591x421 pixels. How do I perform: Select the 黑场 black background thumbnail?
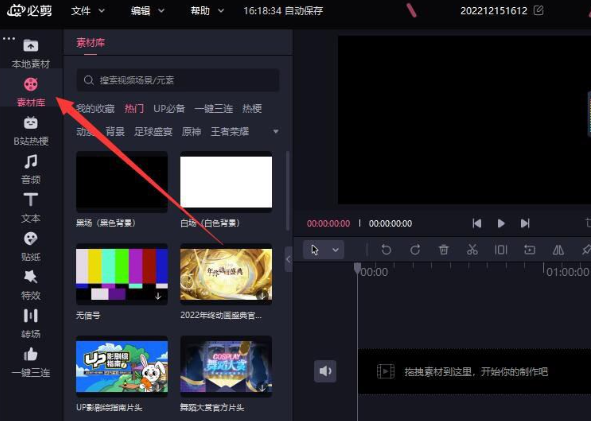click(122, 182)
